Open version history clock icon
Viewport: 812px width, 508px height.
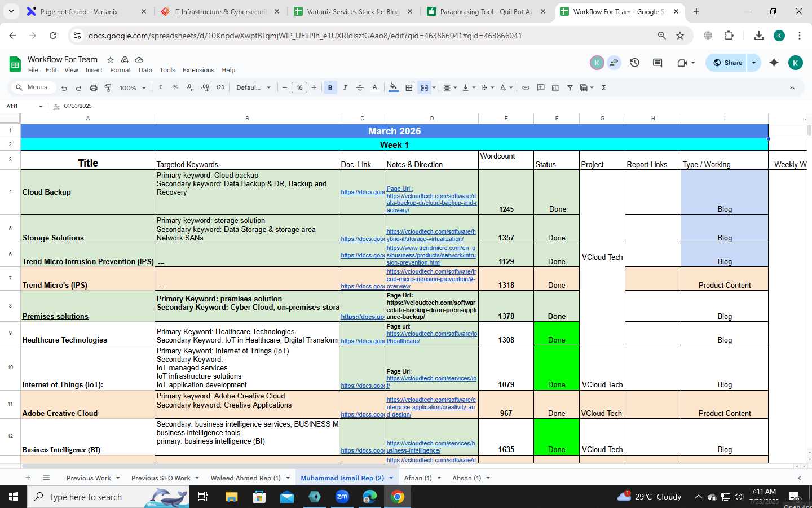pos(634,63)
